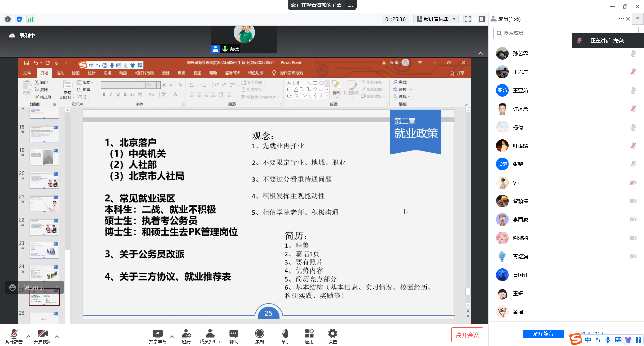The width and height of the screenshot is (644, 346).
Task: Open the blue security shield icon
Action: click(19, 19)
